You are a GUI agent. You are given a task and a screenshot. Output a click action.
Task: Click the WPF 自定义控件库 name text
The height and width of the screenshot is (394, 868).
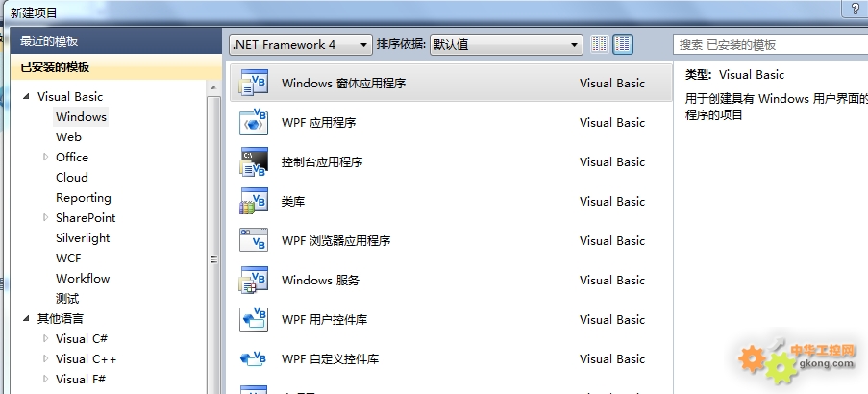[x=330, y=358]
